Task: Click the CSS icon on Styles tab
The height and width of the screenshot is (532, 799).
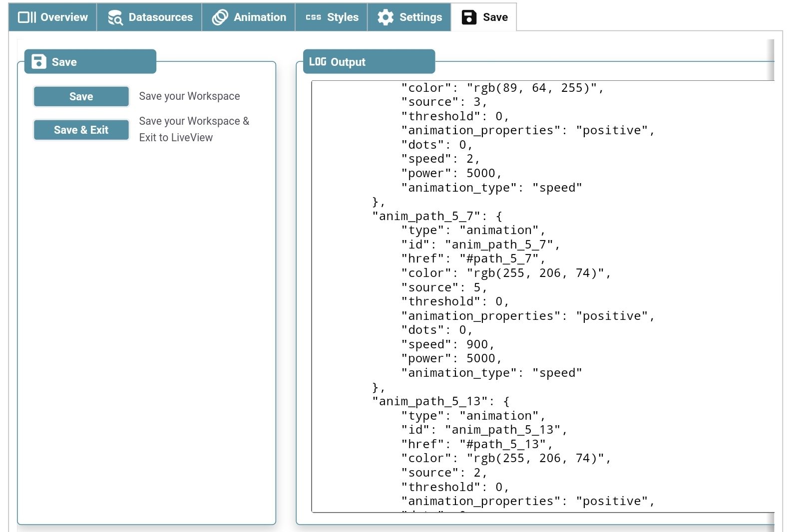Action: pos(313,17)
